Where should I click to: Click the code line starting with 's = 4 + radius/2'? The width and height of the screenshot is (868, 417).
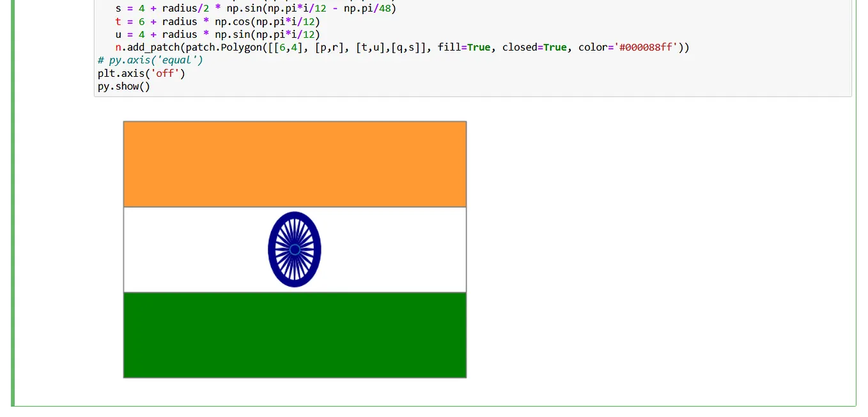pos(256,9)
